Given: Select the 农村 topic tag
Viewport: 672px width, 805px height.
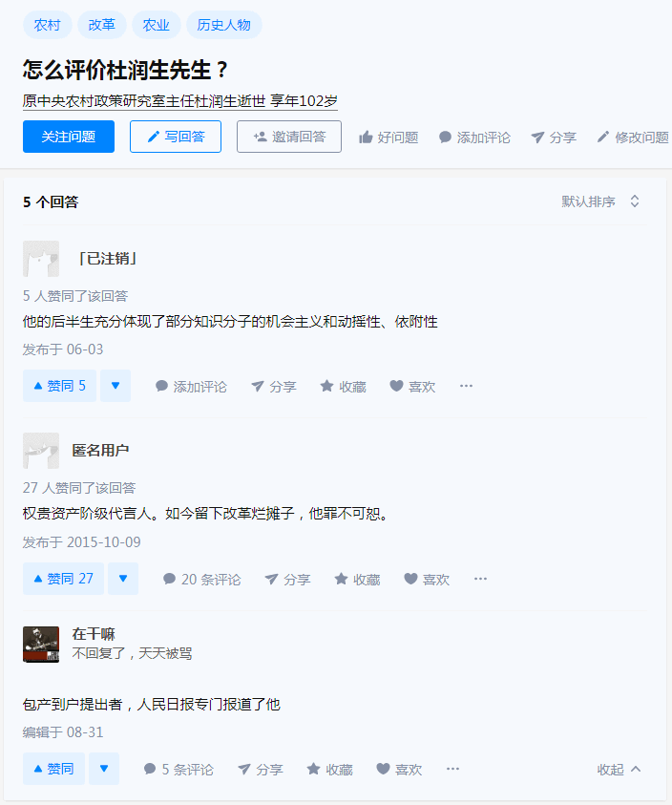Looking at the screenshot, I should 47,25.
